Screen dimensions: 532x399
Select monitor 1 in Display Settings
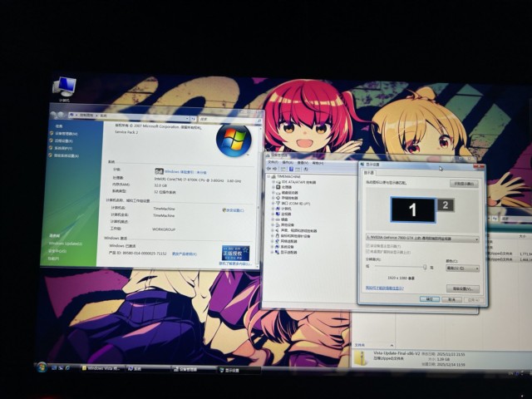[412, 209]
